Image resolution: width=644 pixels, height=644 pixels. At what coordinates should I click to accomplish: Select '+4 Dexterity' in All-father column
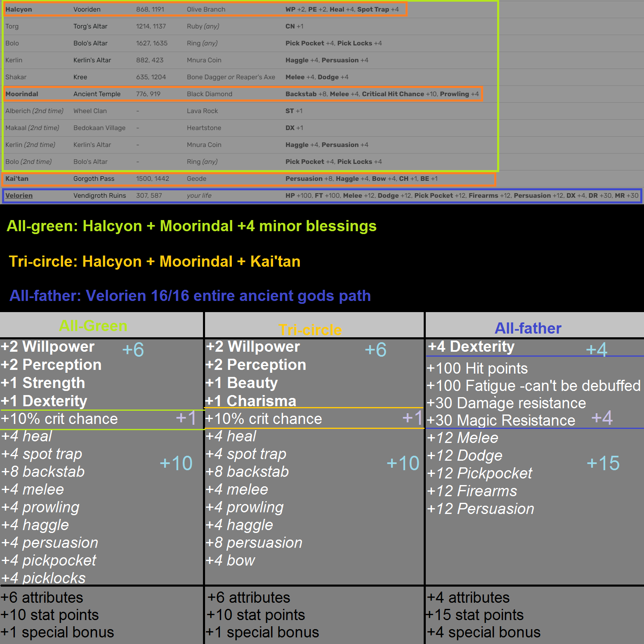(x=471, y=347)
